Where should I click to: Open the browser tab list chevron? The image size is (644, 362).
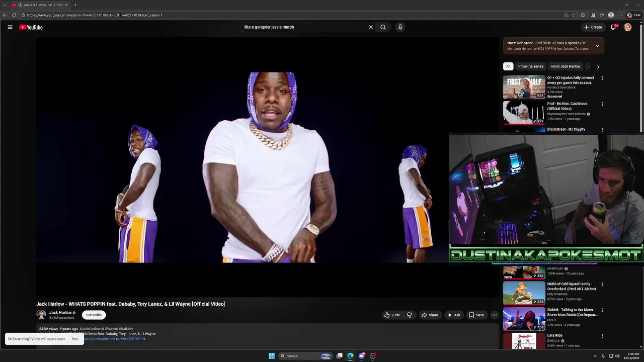(x=5, y=5)
